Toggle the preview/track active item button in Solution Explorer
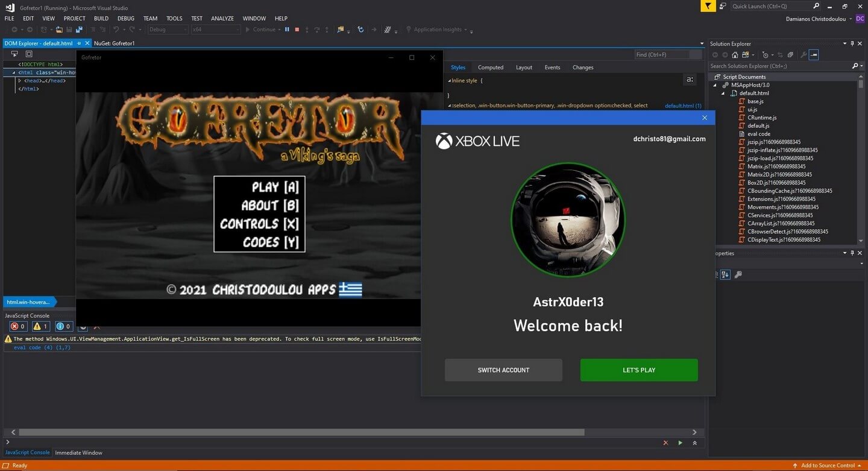The width and height of the screenshot is (868, 471). (x=814, y=55)
